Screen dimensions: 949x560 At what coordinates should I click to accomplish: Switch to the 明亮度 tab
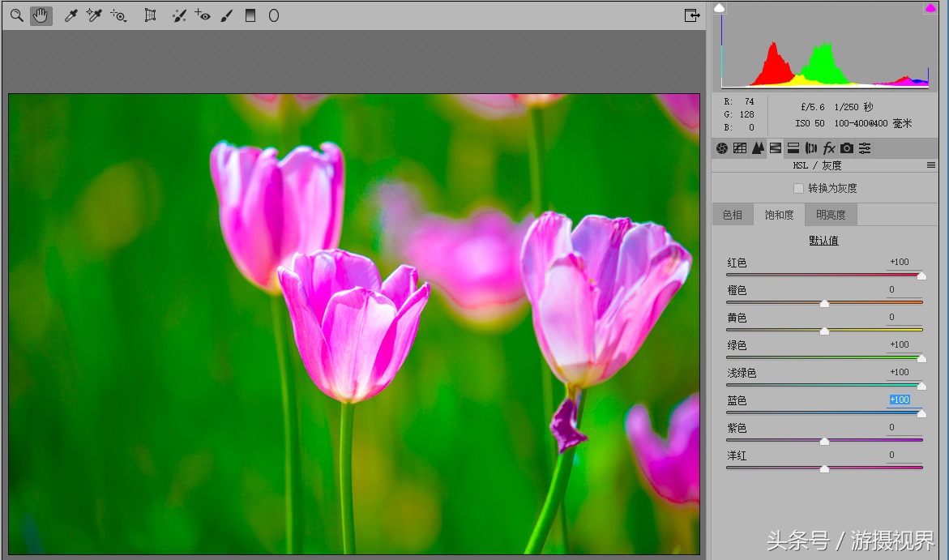(831, 215)
